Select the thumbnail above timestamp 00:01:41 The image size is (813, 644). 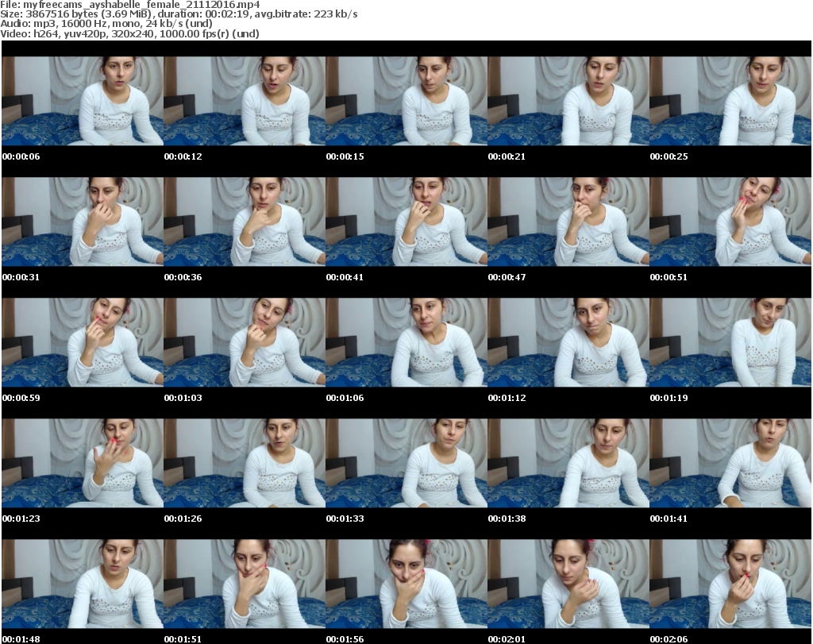(730, 463)
